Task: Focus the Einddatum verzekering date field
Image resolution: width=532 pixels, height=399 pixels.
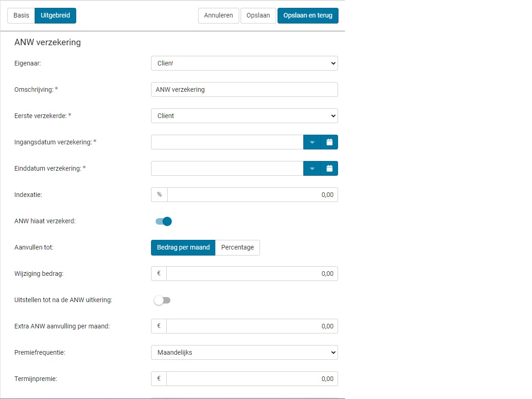Action: click(x=227, y=168)
